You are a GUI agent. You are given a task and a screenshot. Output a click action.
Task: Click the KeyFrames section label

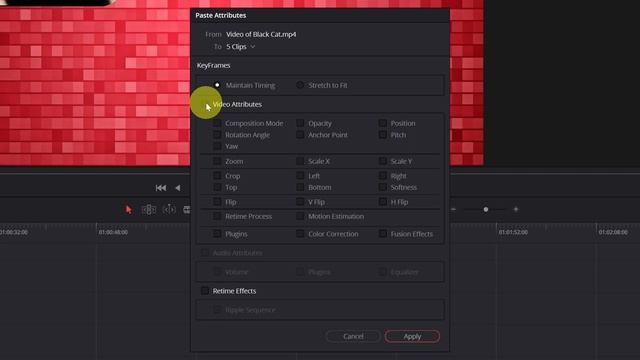click(213, 65)
